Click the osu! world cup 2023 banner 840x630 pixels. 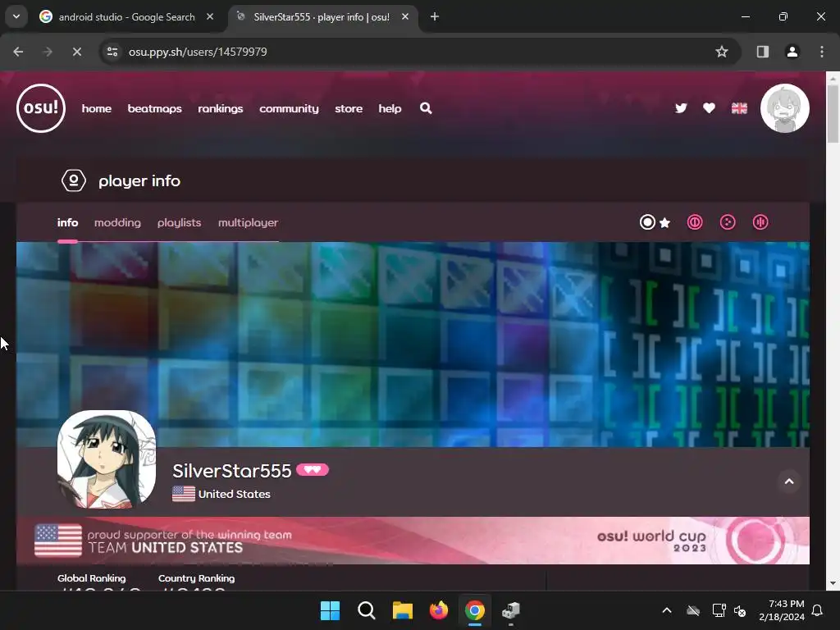(413, 540)
